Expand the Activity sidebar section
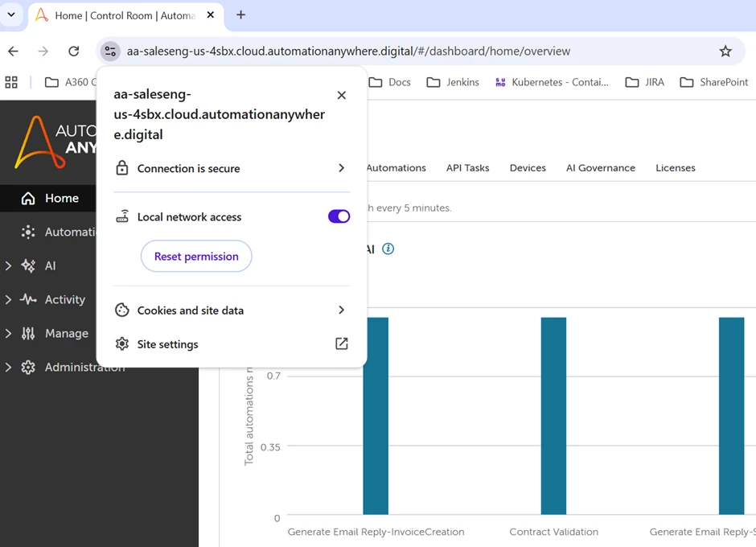The height and width of the screenshot is (547, 756). (8, 299)
